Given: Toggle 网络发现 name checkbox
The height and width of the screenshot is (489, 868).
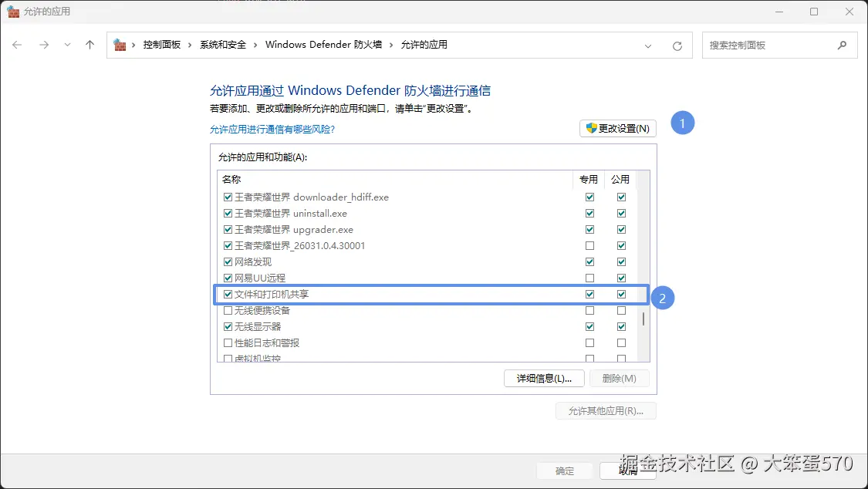Looking at the screenshot, I should (x=228, y=261).
